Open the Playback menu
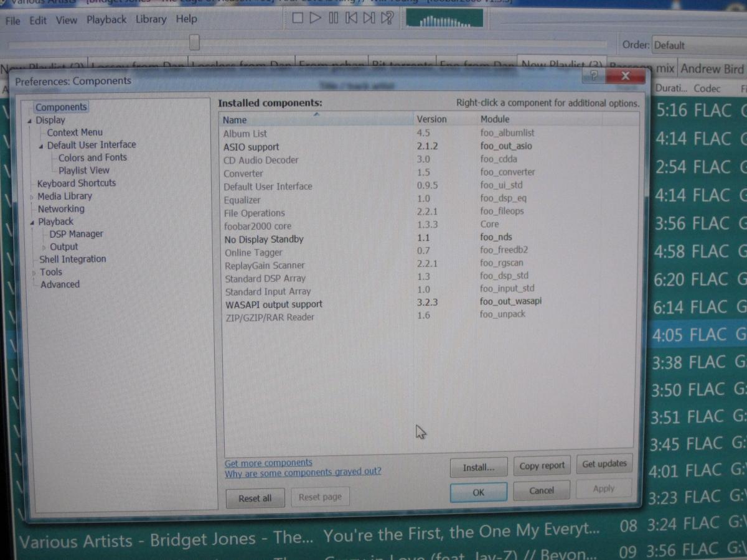This screenshot has width=747, height=560. pyautogui.click(x=106, y=19)
